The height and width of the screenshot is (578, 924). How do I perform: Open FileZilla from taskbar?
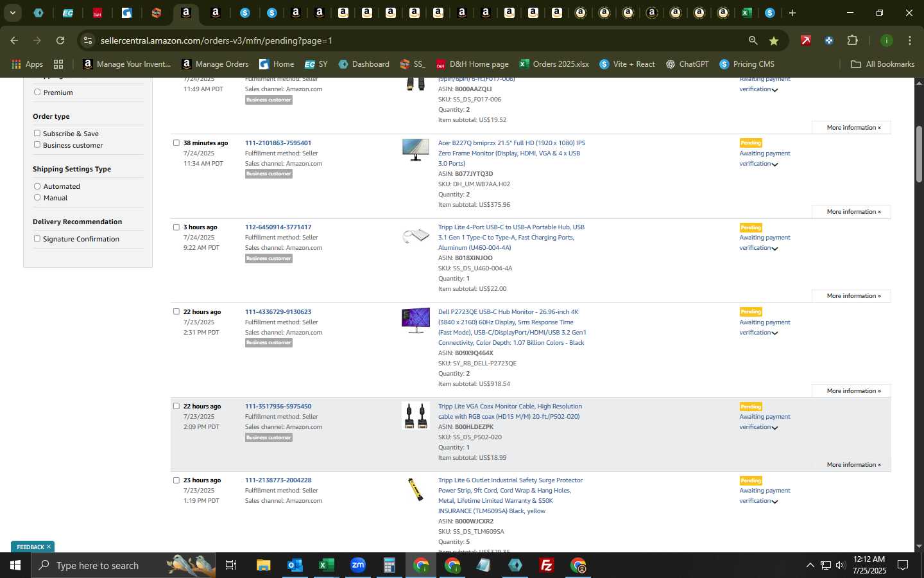[547, 565]
